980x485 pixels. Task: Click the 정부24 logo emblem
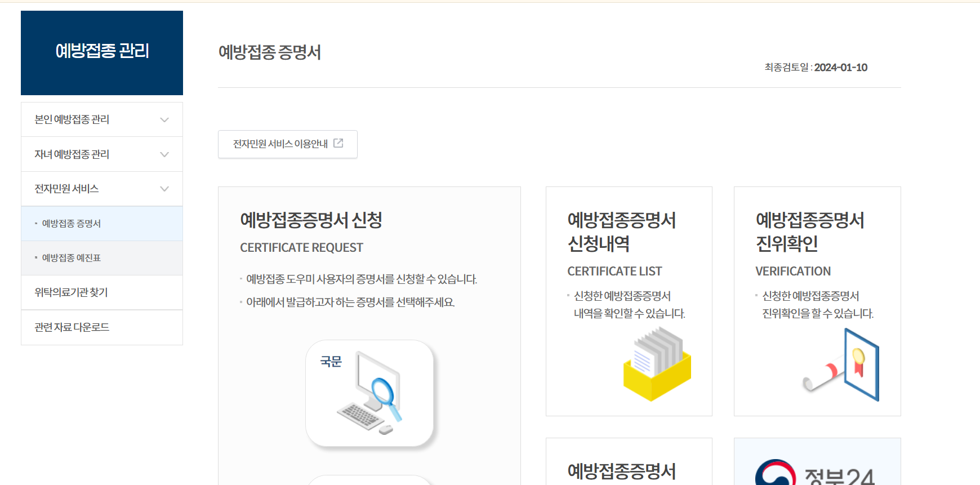(x=775, y=474)
